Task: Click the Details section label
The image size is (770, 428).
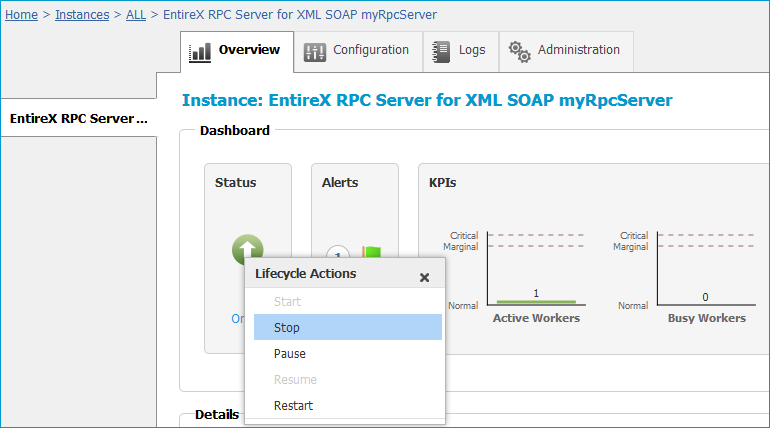Action: 217,415
